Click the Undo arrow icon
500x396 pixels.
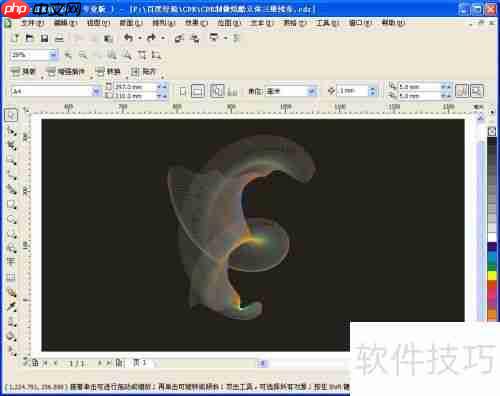pyautogui.click(x=128, y=38)
